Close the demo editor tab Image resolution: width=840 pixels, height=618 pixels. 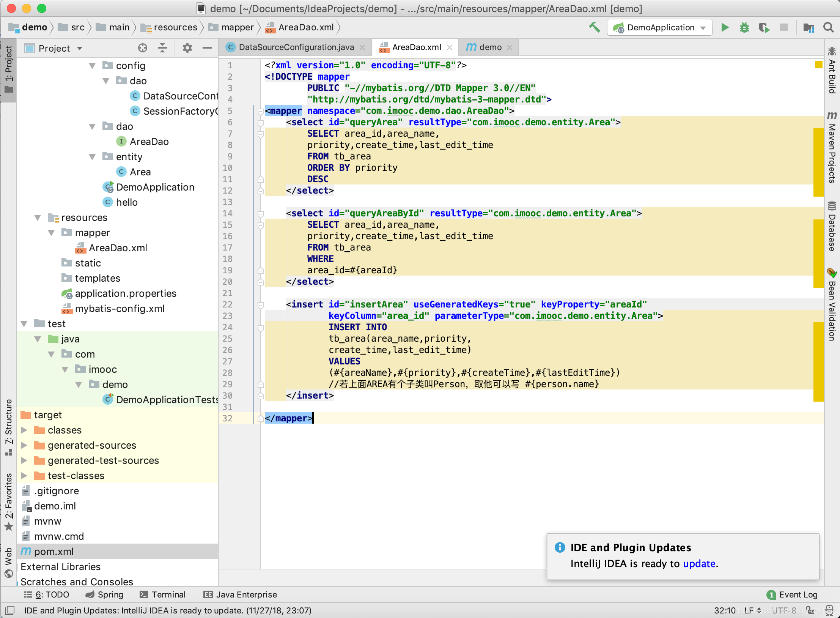click(510, 47)
